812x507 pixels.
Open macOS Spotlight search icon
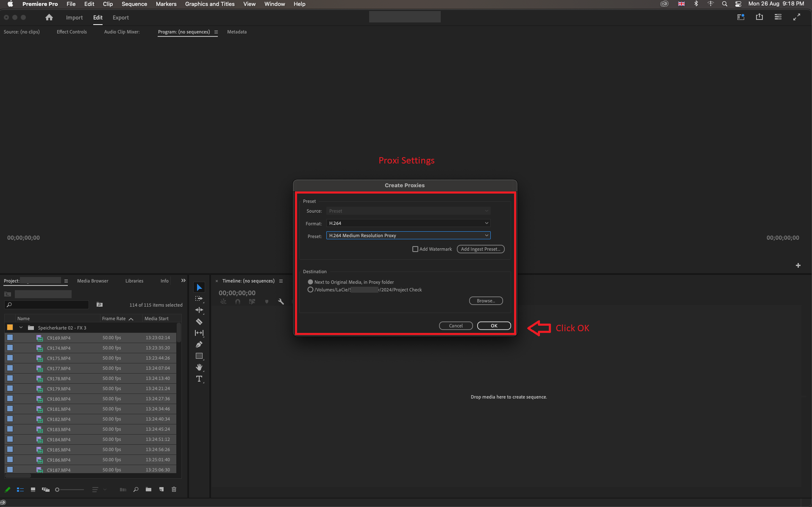(725, 4)
